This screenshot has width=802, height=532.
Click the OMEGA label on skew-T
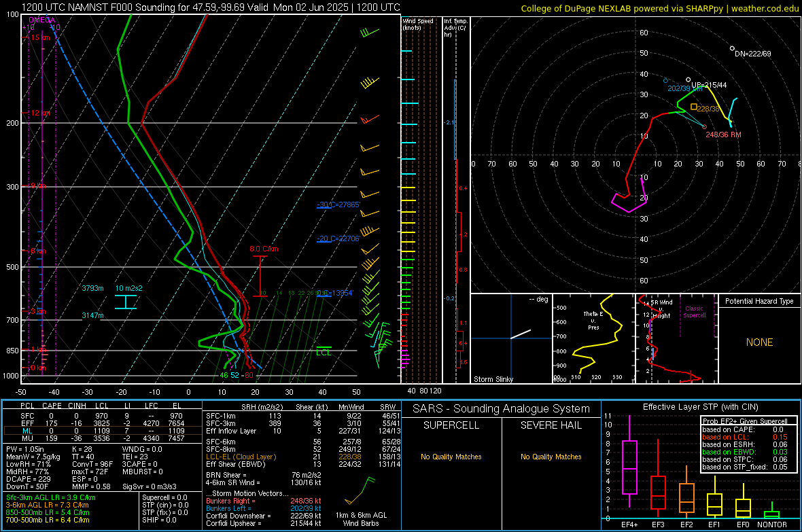pos(42,20)
